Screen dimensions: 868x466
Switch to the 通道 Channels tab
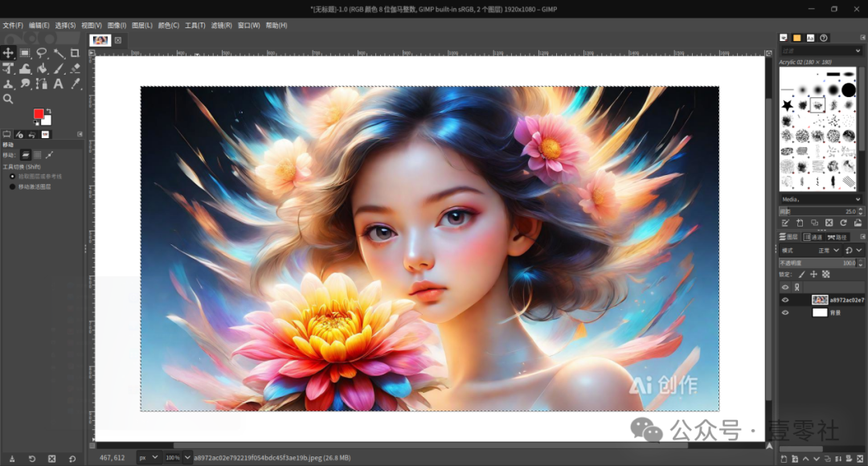(x=813, y=237)
